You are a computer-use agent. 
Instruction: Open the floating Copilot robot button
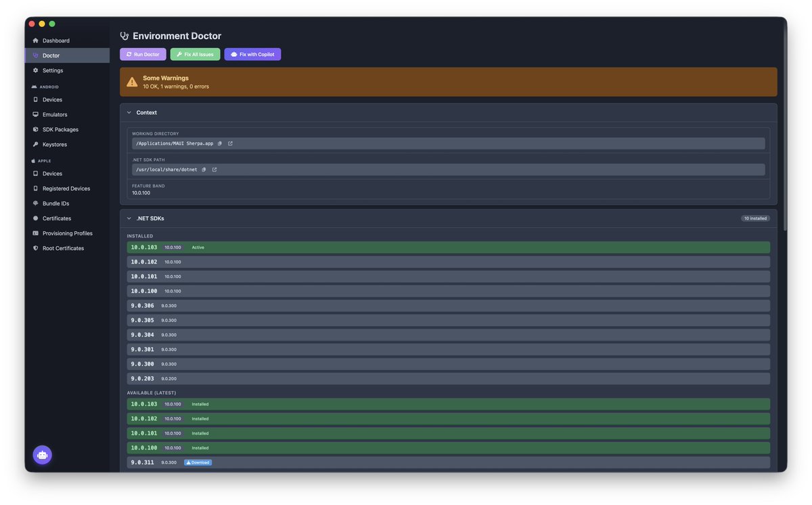[43, 455]
